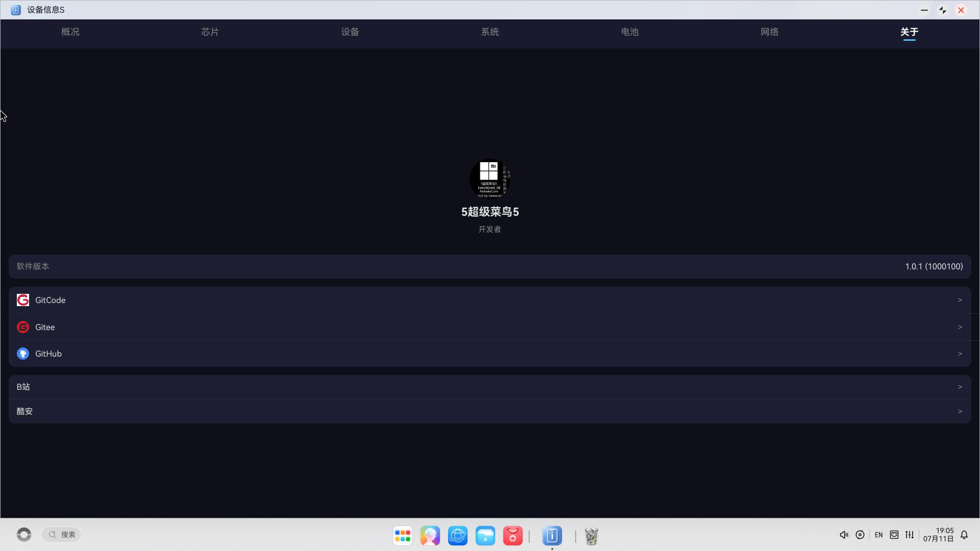This screenshot has height=551, width=980.
Task: Switch to the 网络 tab
Action: pos(770,32)
